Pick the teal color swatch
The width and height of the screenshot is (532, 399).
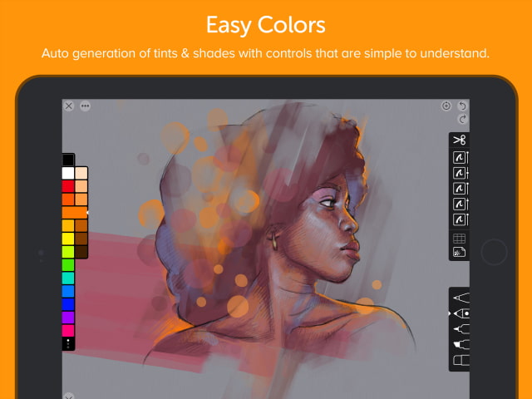68,278
